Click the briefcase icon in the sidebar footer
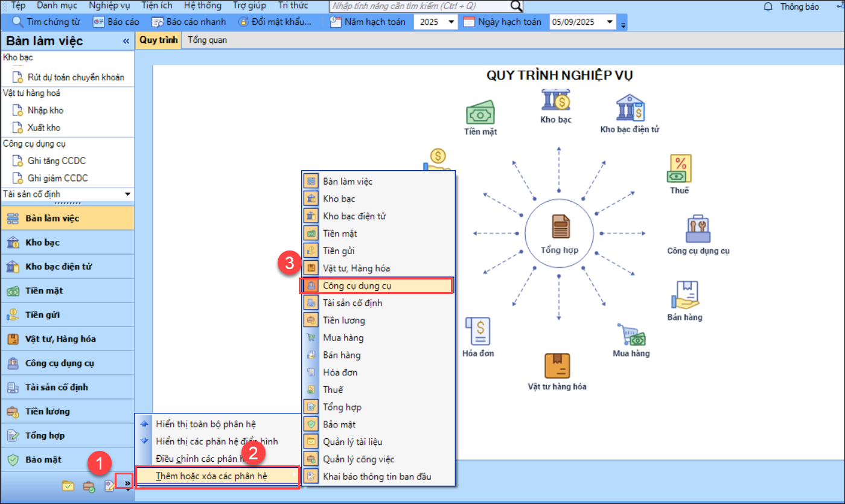The width and height of the screenshot is (845, 504). pyautogui.click(x=89, y=486)
